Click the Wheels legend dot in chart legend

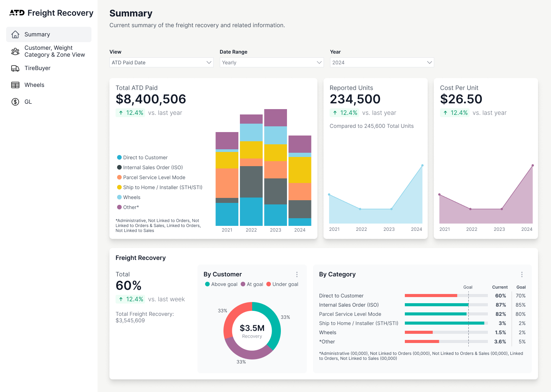[x=119, y=197]
